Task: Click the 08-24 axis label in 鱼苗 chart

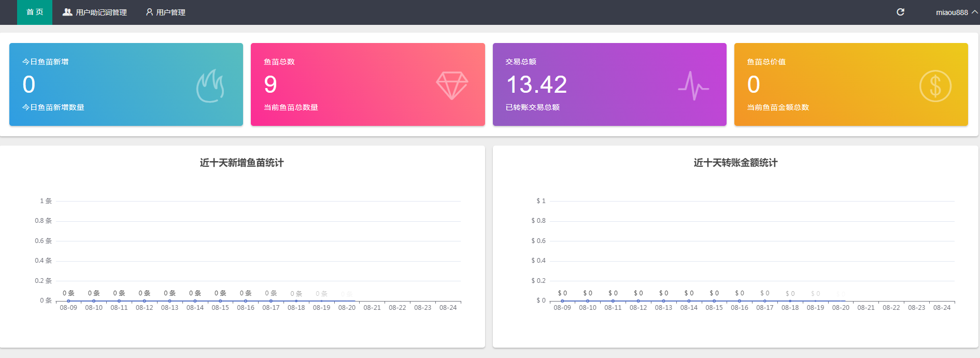Action: pyautogui.click(x=448, y=308)
